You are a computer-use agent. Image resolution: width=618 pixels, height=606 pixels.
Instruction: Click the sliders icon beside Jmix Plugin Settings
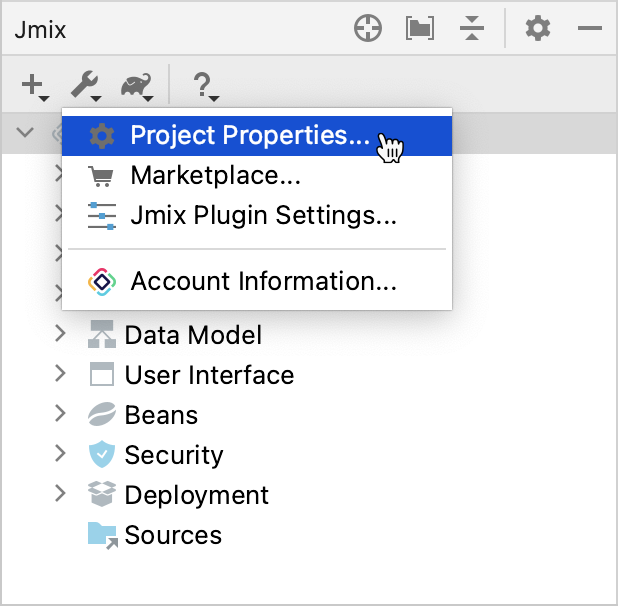click(102, 216)
